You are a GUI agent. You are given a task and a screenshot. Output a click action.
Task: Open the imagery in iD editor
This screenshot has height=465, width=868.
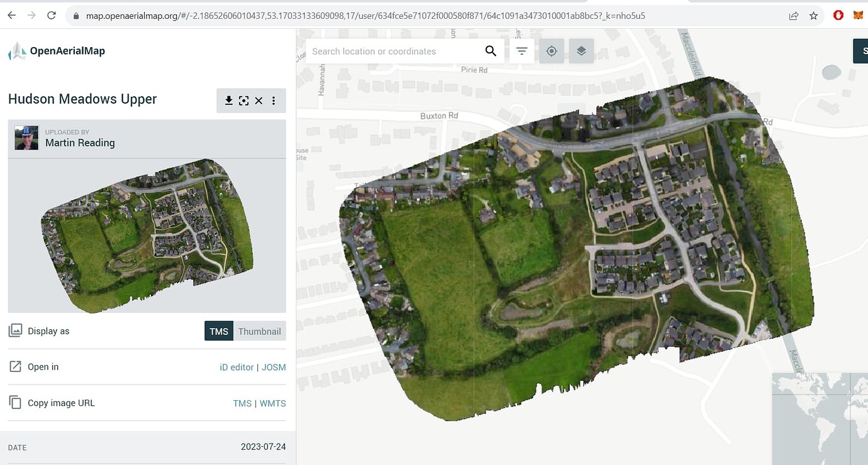click(x=236, y=366)
